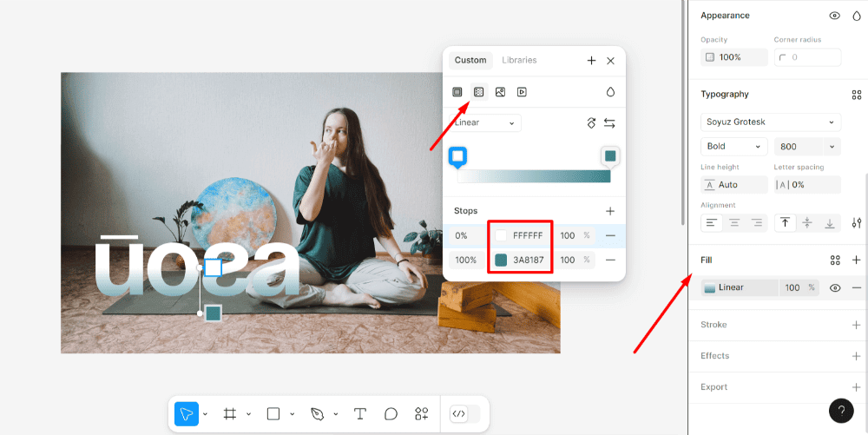
Task: Align text to middle vertically
Action: (x=807, y=222)
